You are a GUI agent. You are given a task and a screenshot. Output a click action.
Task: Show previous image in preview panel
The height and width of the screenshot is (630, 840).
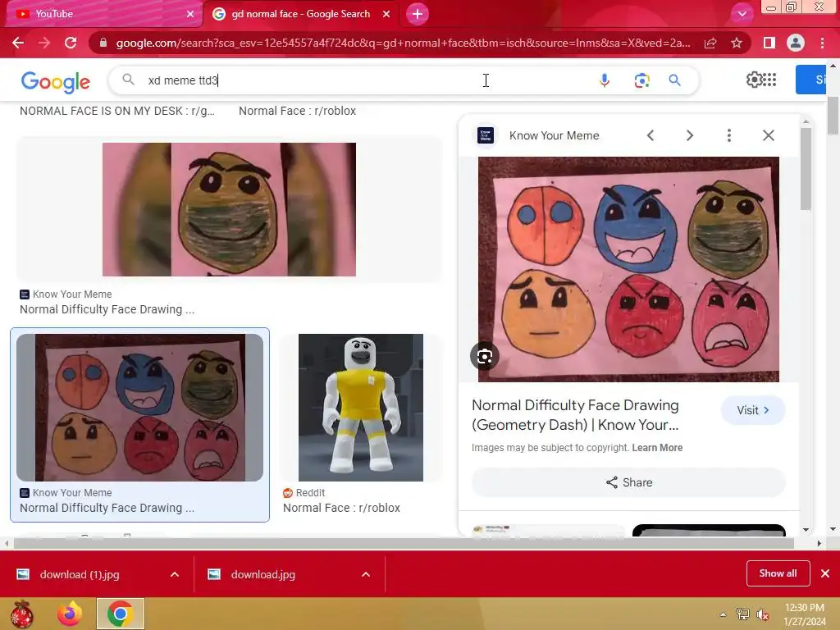coord(651,135)
